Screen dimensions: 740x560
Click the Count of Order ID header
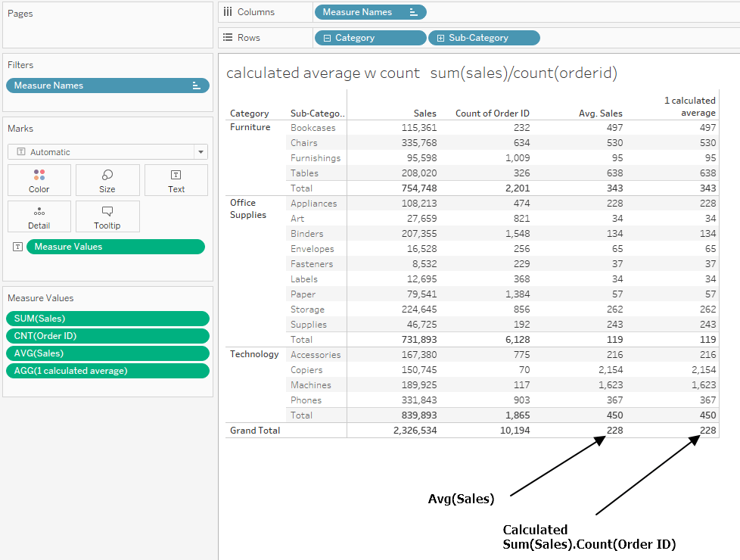(x=493, y=114)
